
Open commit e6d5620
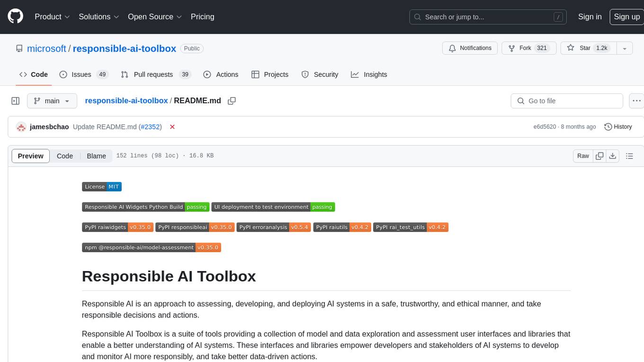(x=545, y=127)
